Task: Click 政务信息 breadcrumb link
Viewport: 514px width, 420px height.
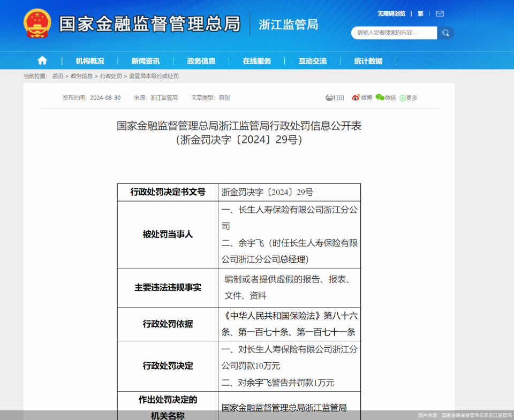Action: 81,76
